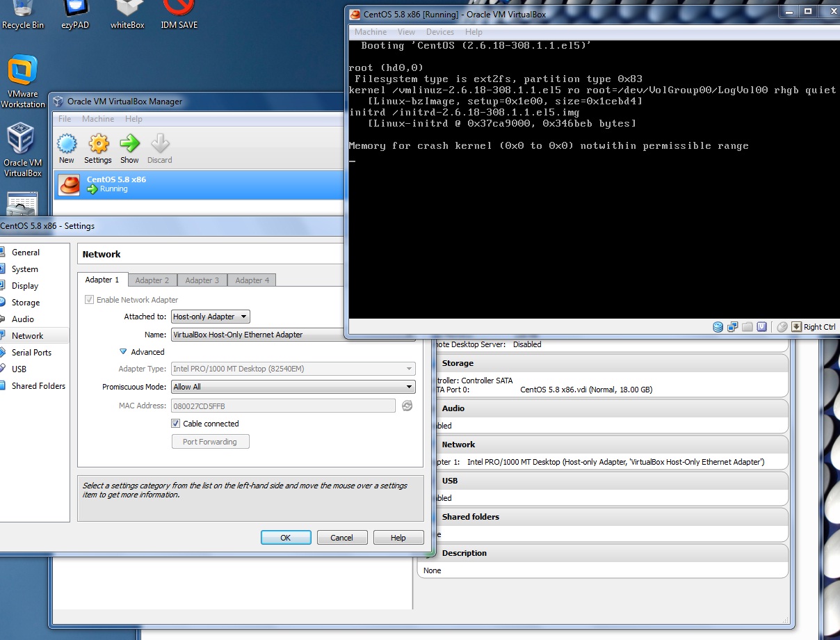Open the IDM SAVE desktop icon

point(179,14)
